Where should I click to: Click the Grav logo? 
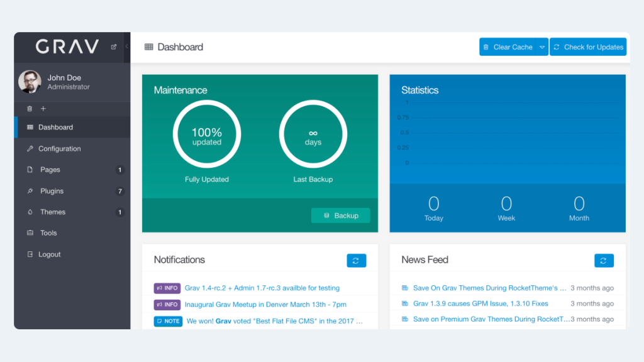pyautogui.click(x=67, y=47)
